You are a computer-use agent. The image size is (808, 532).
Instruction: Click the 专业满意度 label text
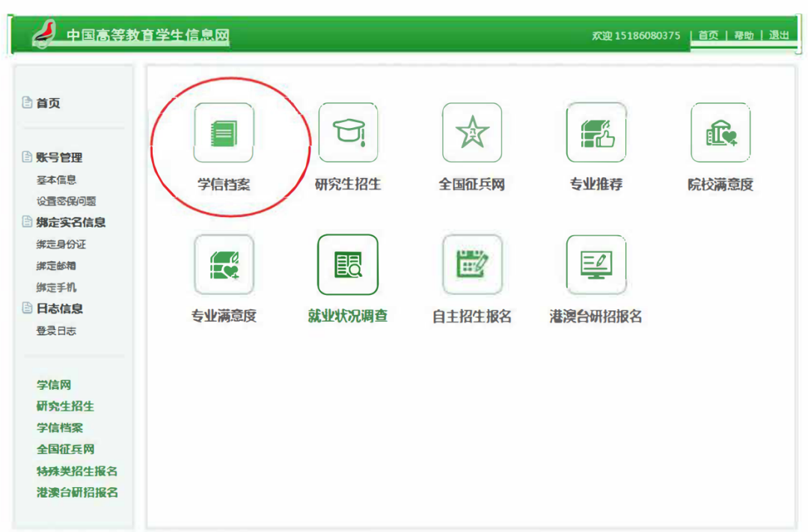pyautogui.click(x=224, y=316)
